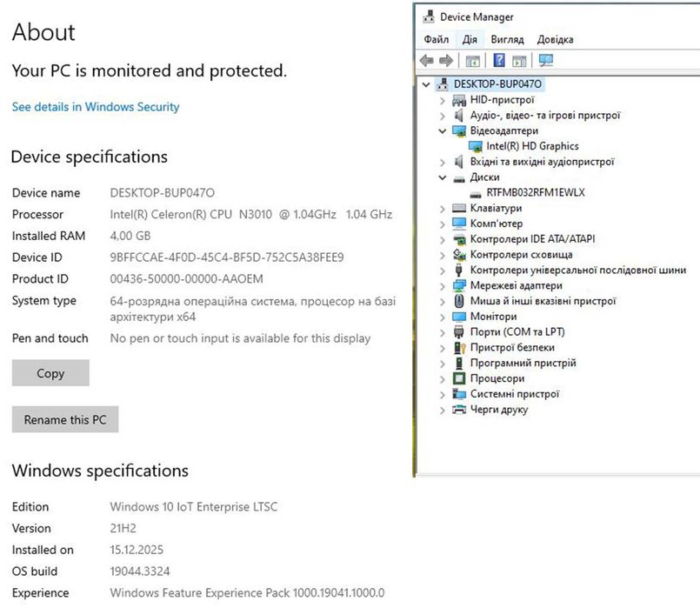
Task: Open the Файл menu
Action: pos(437,39)
